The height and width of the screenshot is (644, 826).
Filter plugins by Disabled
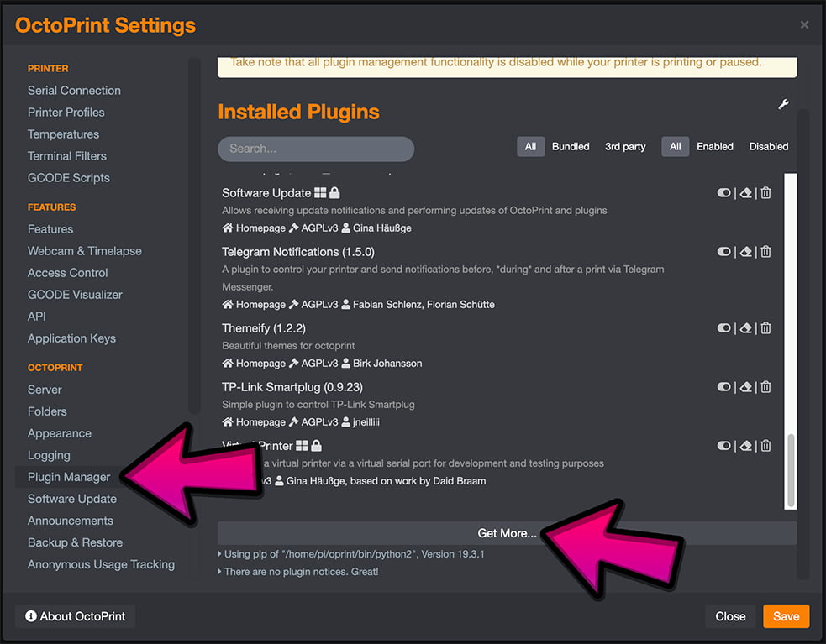[x=769, y=146]
